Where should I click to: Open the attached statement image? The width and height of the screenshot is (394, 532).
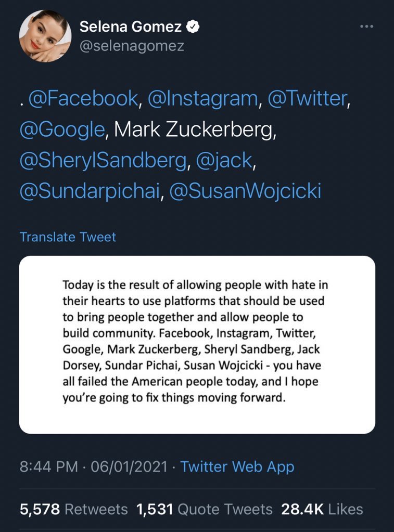tap(197, 345)
